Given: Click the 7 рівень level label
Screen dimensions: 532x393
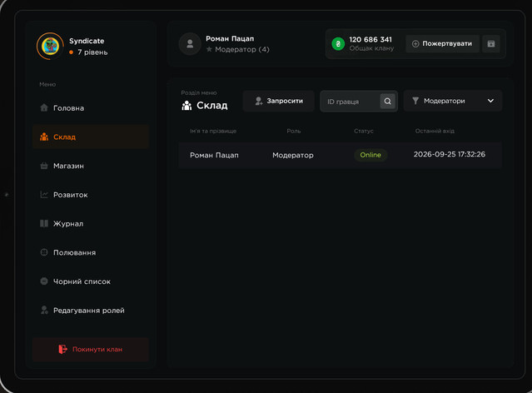Looking at the screenshot, I should (x=92, y=52).
